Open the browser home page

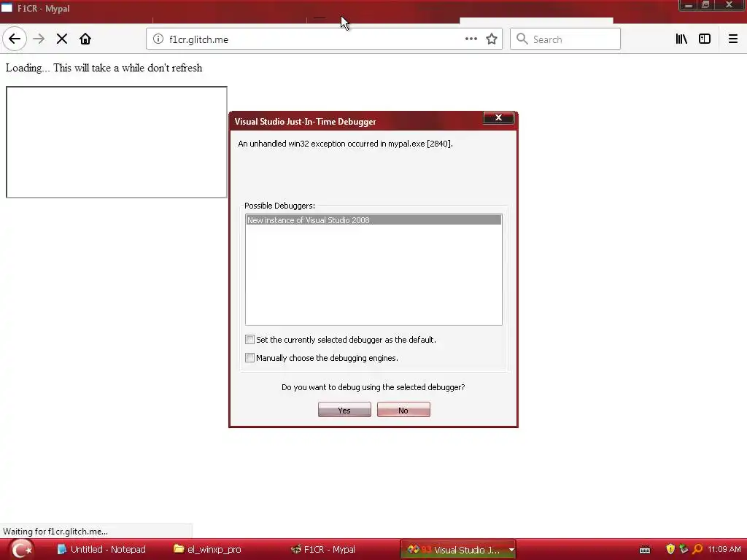85,39
